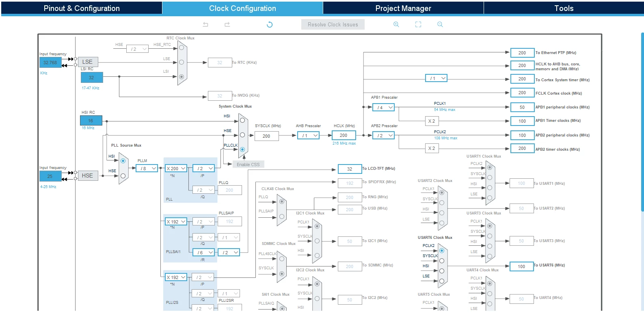Open the APB2 Prescaler /2 dropdown
The width and height of the screenshot is (644, 314).
pos(384,135)
